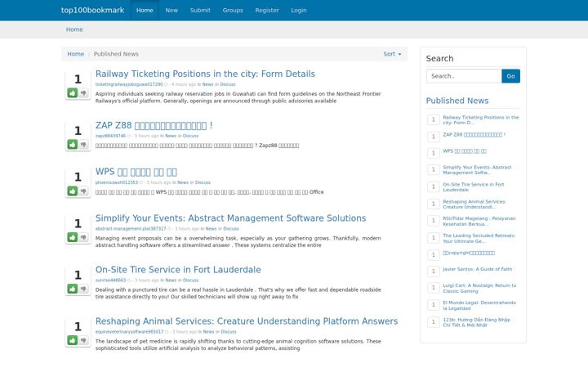Click News category under Railway Ticketing post
Image resolution: width=588 pixels, height=368 pixels.
pos(207,84)
